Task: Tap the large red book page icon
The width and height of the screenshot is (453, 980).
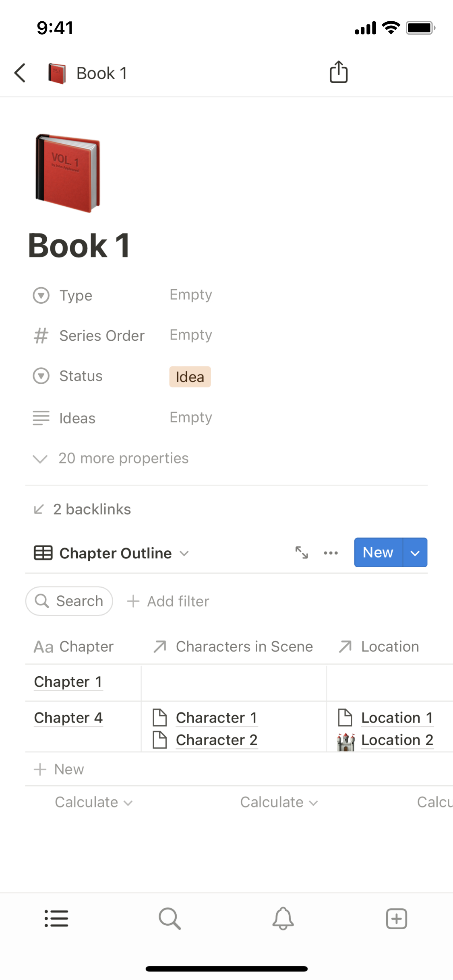Action: (68, 173)
